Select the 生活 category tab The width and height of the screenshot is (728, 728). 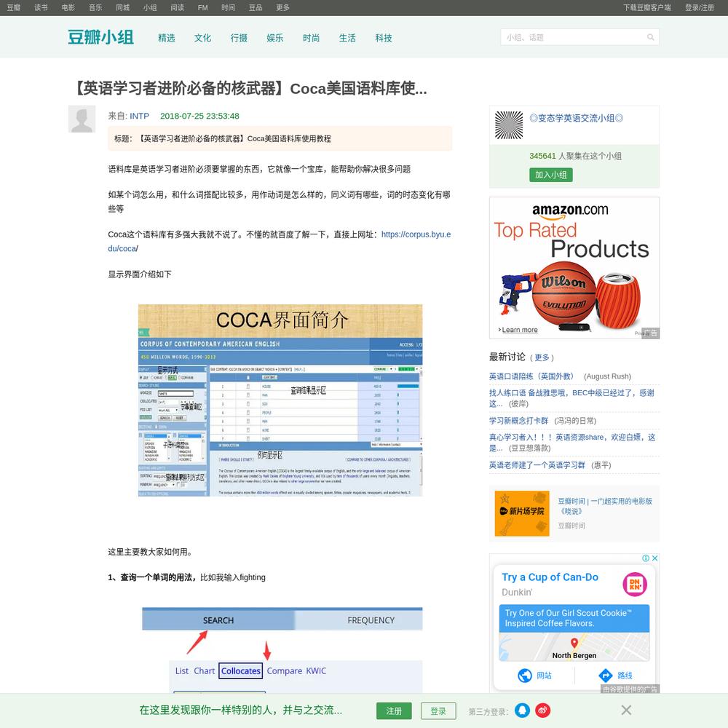coord(347,38)
